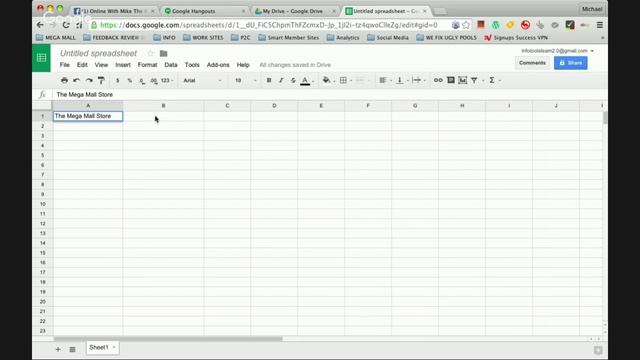Click the Insert comment icon
The image size is (640, 360).
pyautogui.click(x=450, y=80)
